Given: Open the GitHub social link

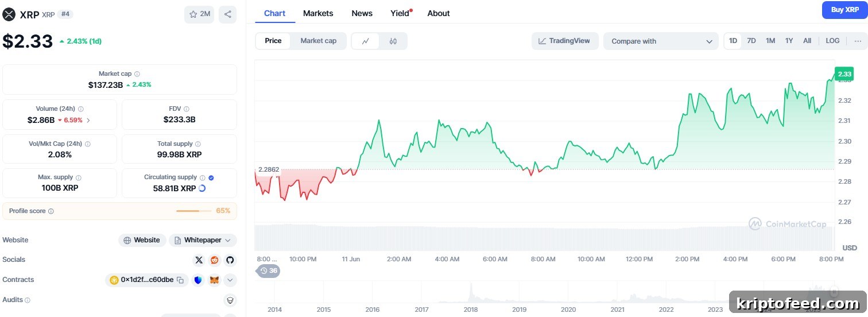Looking at the screenshot, I should coord(230,260).
